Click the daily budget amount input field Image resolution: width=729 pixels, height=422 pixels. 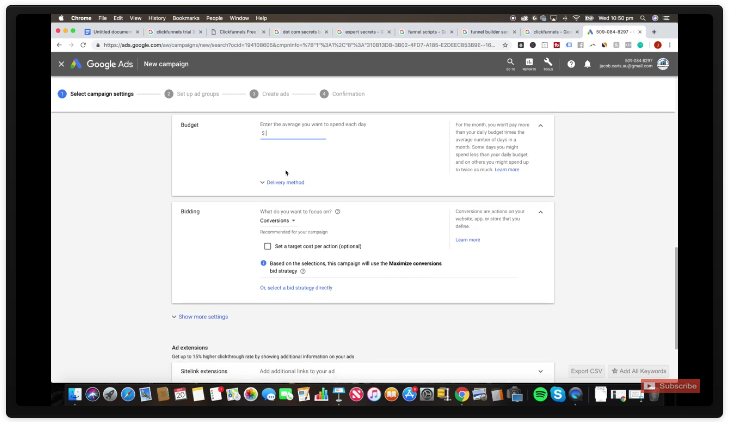point(293,133)
